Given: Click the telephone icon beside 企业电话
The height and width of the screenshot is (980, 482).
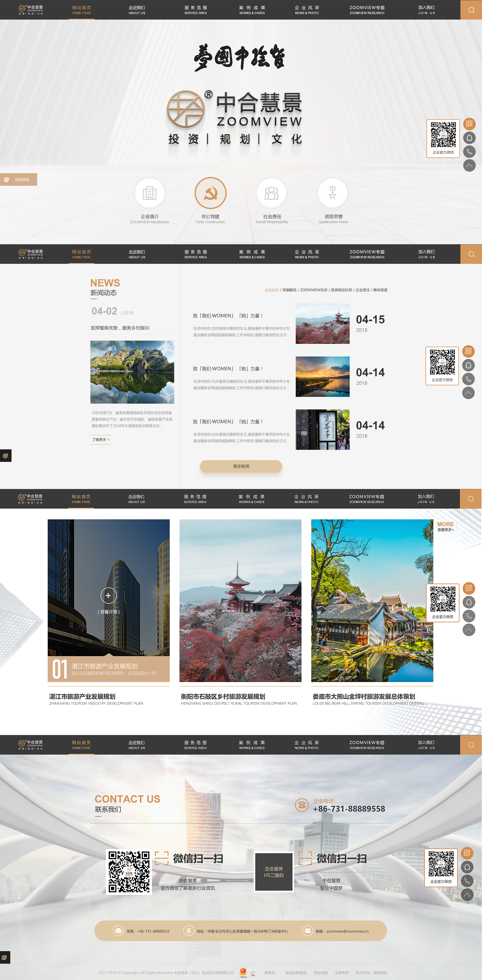Looking at the screenshot, I should pyautogui.click(x=302, y=805).
